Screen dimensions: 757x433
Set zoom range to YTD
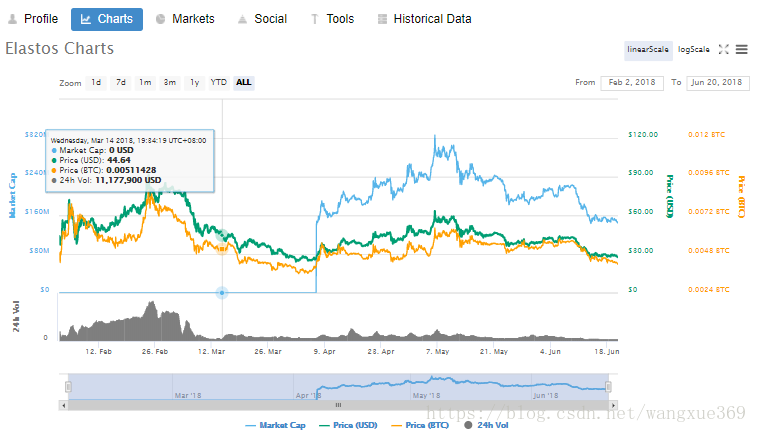pos(219,83)
